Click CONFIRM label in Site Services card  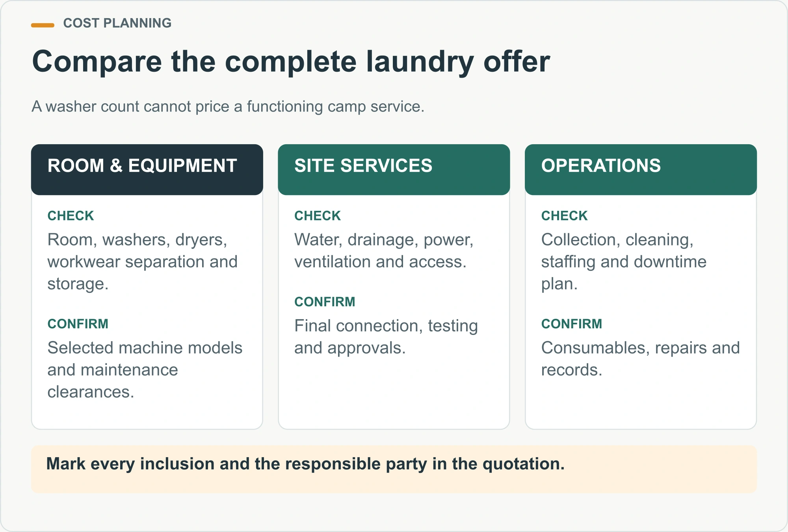pyautogui.click(x=325, y=302)
